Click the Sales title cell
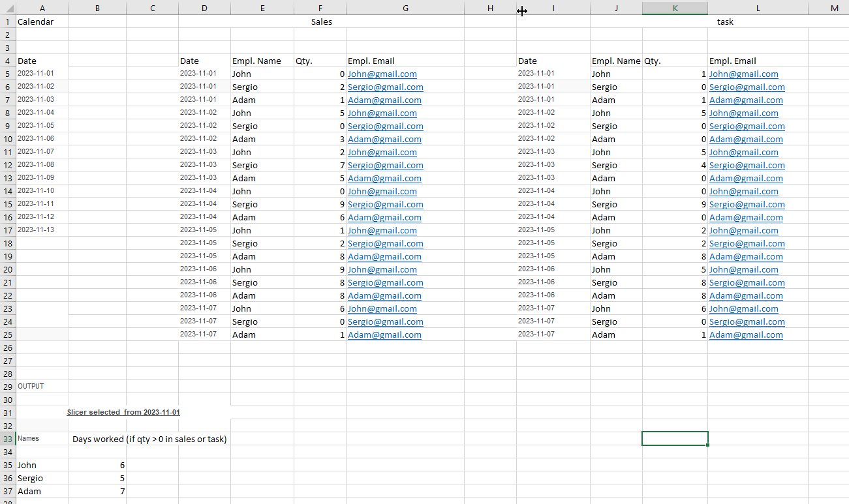 tap(321, 22)
